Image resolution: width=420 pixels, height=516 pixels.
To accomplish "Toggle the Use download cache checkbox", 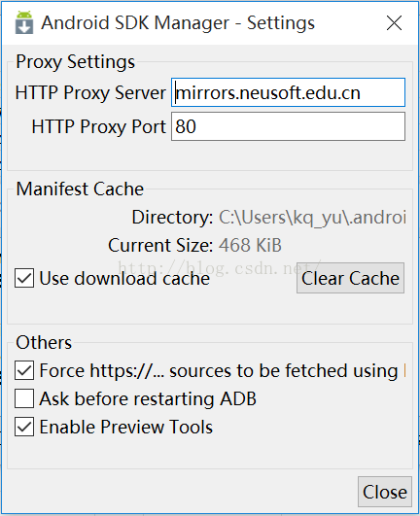I will click(24, 278).
